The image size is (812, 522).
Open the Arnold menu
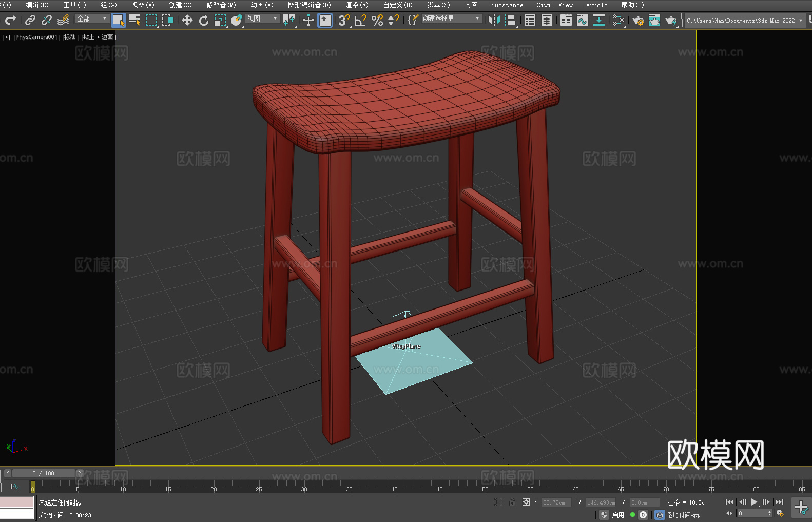tap(596, 5)
